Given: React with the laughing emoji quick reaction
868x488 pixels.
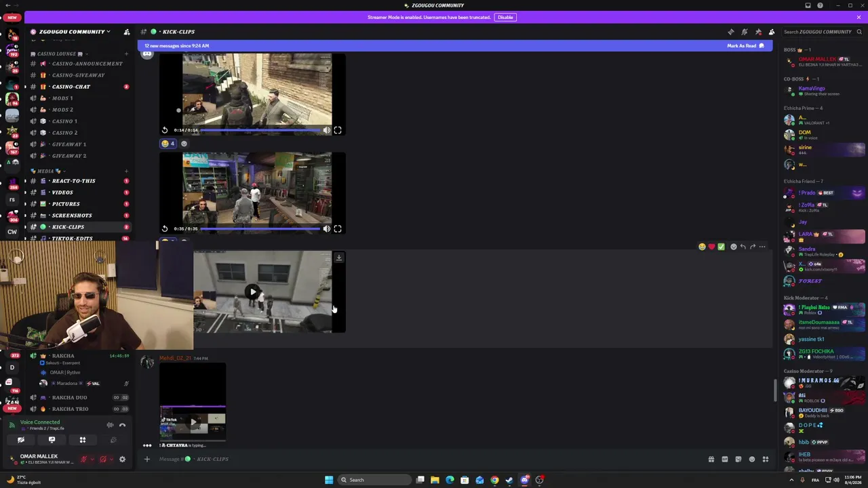Looking at the screenshot, I should pyautogui.click(x=702, y=247).
